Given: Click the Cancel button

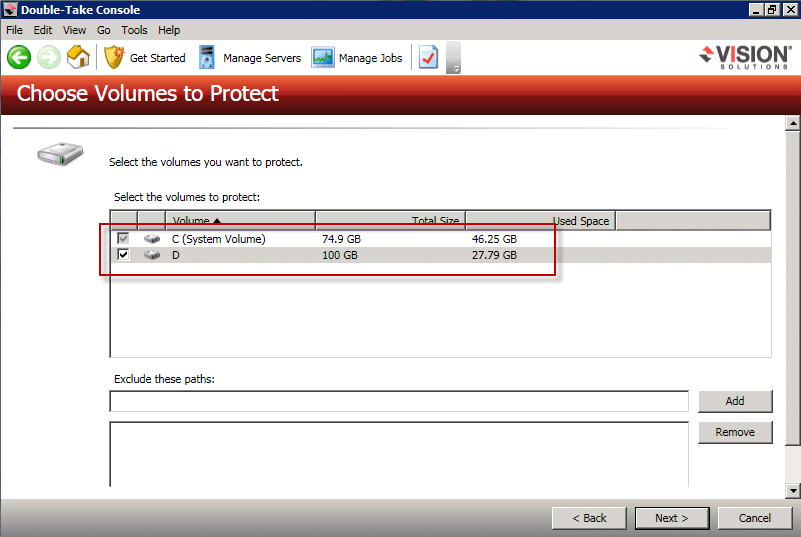Looking at the screenshot, I should (x=755, y=518).
